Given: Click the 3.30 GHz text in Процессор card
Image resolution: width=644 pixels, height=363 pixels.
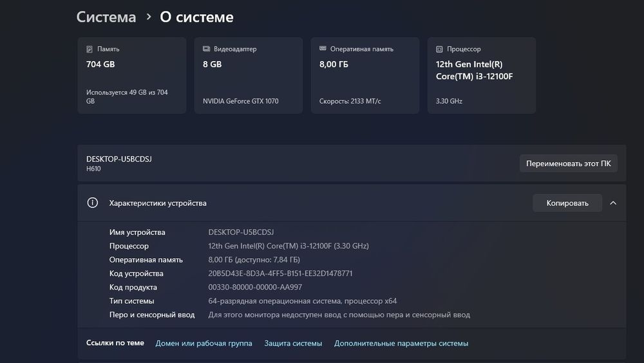Looking at the screenshot, I should click(449, 101).
